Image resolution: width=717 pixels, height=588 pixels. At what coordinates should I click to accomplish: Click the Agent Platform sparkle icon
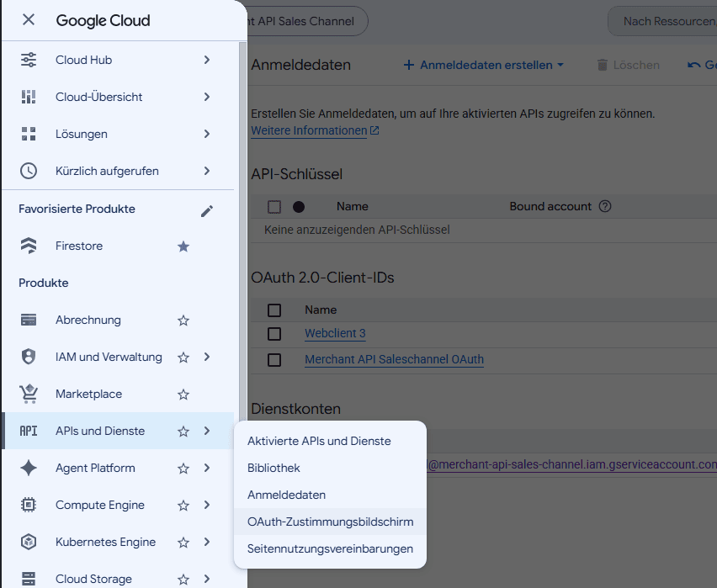[x=29, y=469]
